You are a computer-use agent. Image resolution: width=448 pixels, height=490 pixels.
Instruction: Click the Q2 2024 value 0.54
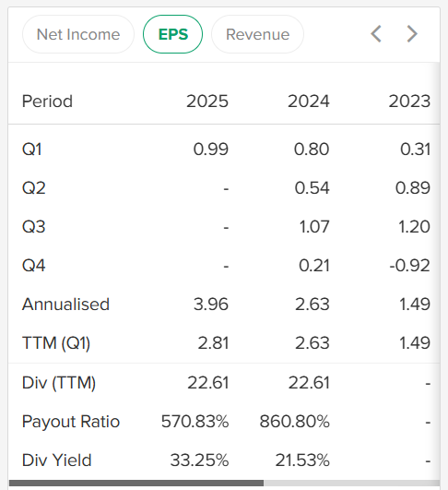[x=312, y=188]
